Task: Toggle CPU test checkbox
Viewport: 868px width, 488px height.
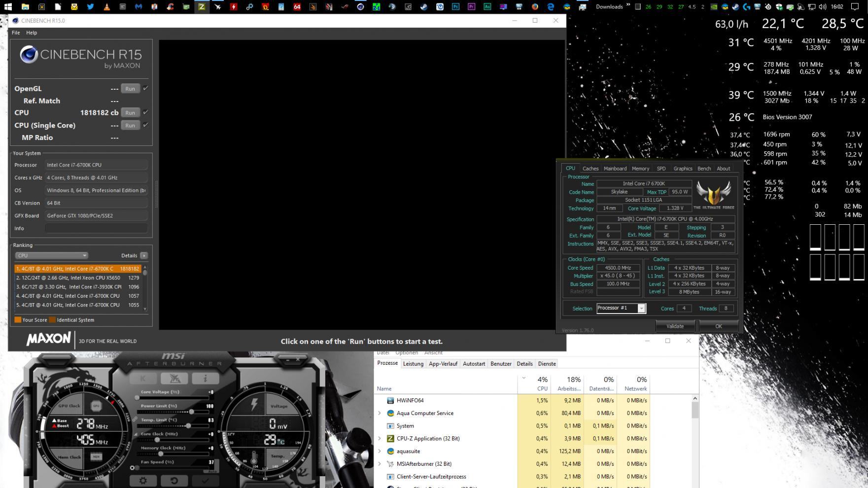Action: 145,112
